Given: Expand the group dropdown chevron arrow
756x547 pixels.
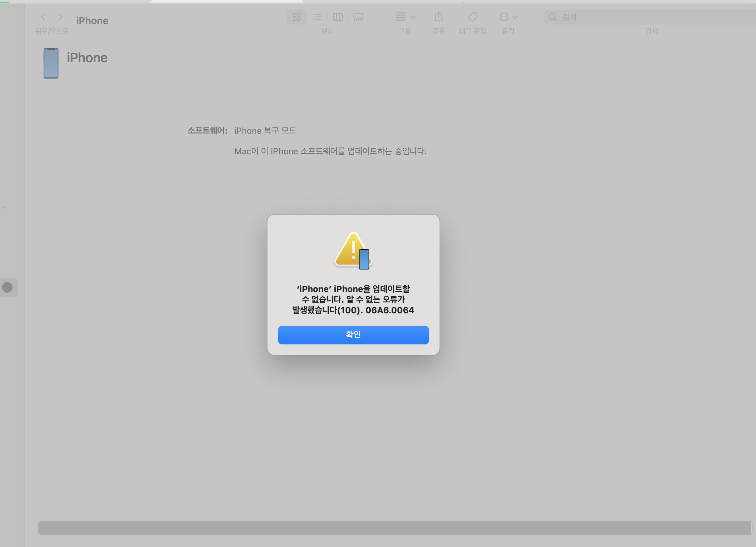Looking at the screenshot, I should pyautogui.click(x=412, y=17).
